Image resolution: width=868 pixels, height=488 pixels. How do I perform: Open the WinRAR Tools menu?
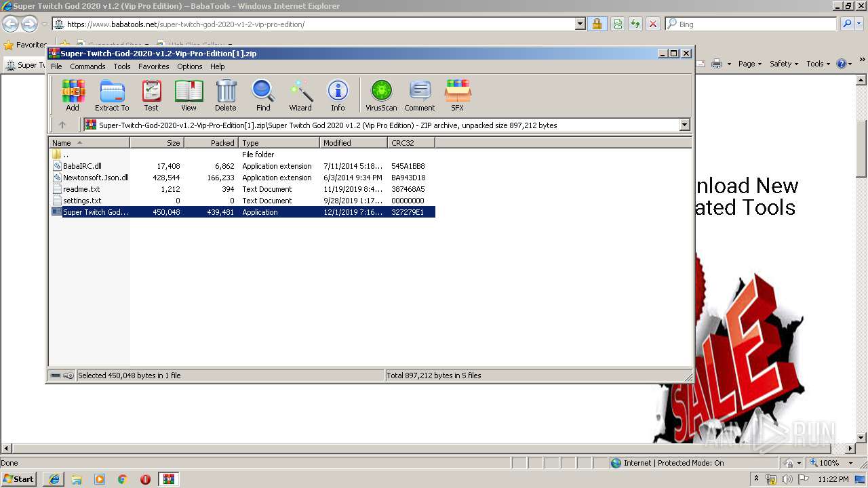tap(122, 66)
